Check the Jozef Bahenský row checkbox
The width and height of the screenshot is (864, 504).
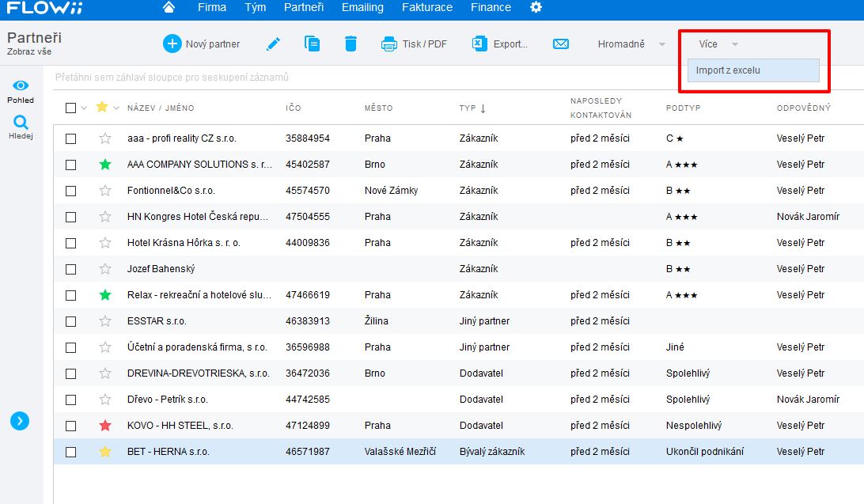70,269
